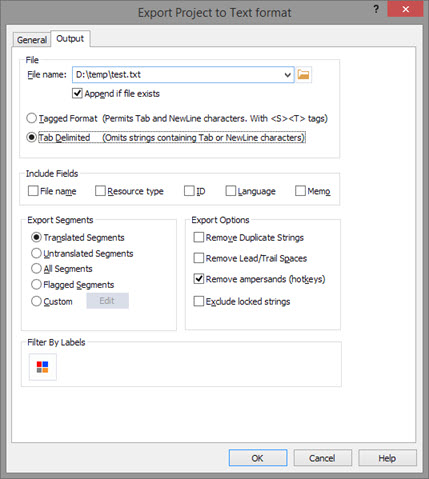Choose Untranslated Segments option

pos(36,253)
